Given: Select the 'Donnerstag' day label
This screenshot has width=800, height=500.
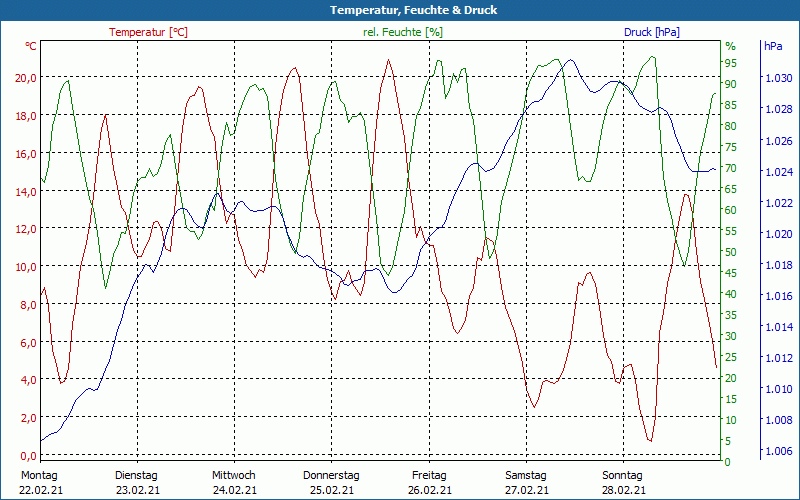Looking at the screenshot, I should [331, 476].
